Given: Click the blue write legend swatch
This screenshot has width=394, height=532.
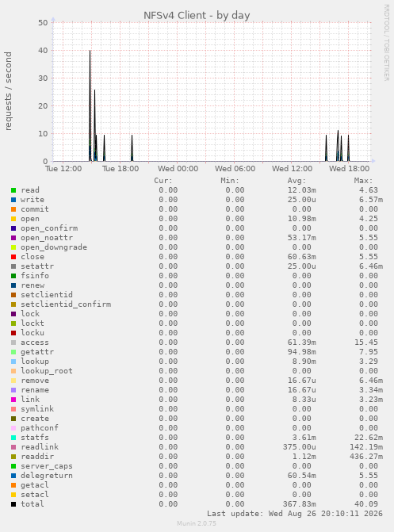Looking at the screenshot, I should [13, 200].
